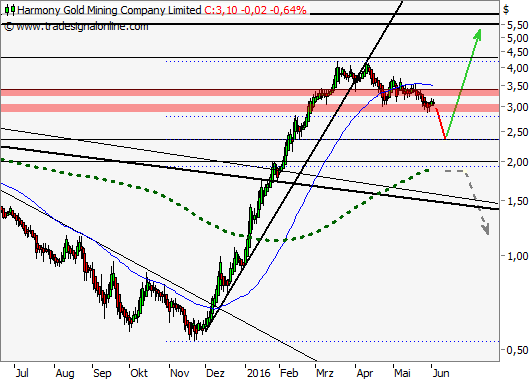The width and height of the screenshot is (531, 380).
Task: Click the gray dashed downward arrowhead
Action: coord(485,229)
